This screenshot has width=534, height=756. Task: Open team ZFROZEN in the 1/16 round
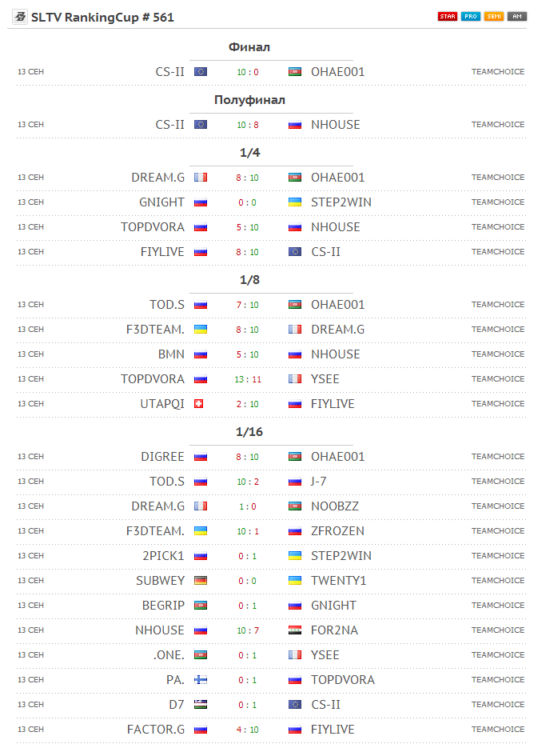pos(337,531)
